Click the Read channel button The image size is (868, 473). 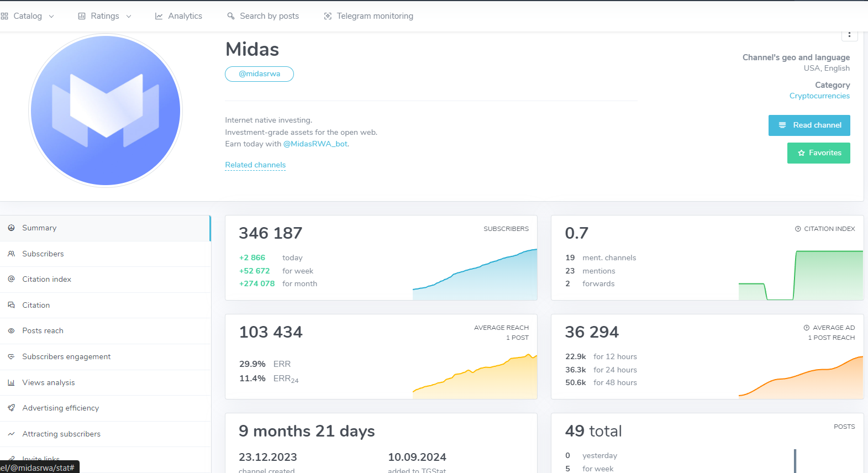[x=809, y=125]
